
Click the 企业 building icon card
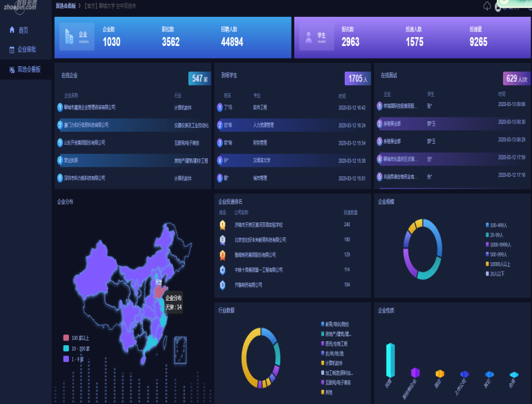click(x=76, y=36)
